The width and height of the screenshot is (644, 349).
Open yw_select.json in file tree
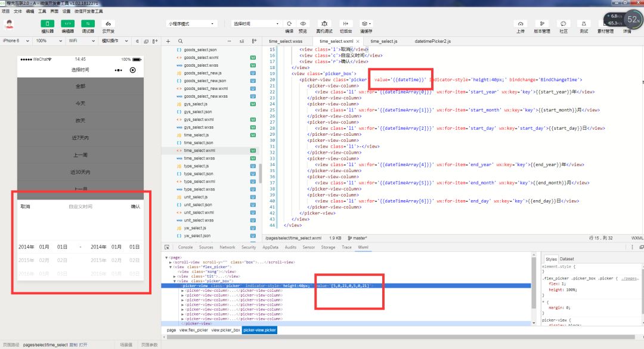point(197,236)
